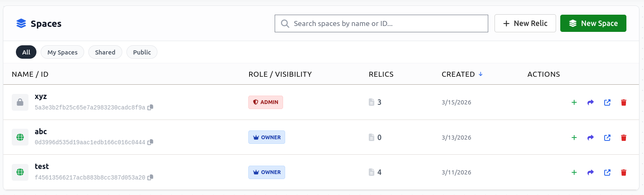The width and height of the screenshot is (644, 195).
Task: Switch to Public filter
Action: 142,52
